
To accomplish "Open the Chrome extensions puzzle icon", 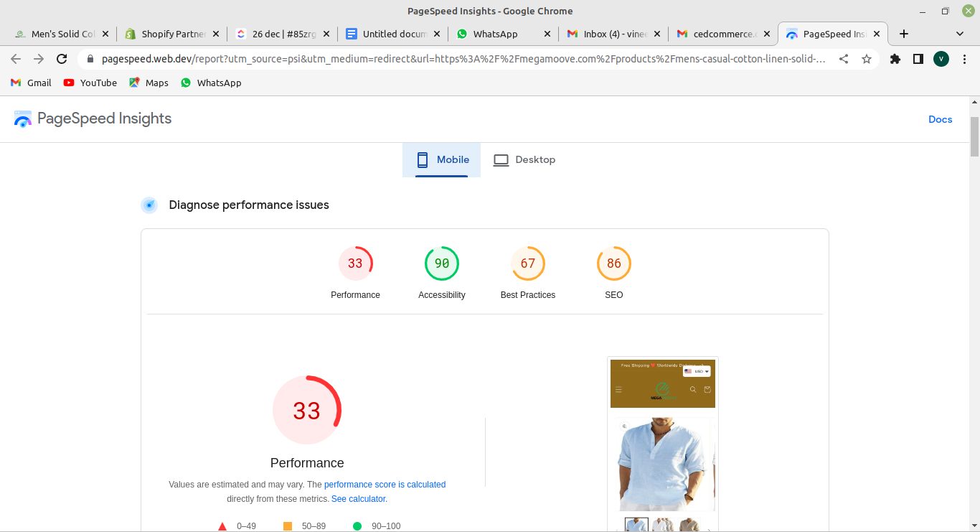I will pyautogui.click(x=895, y=59).
